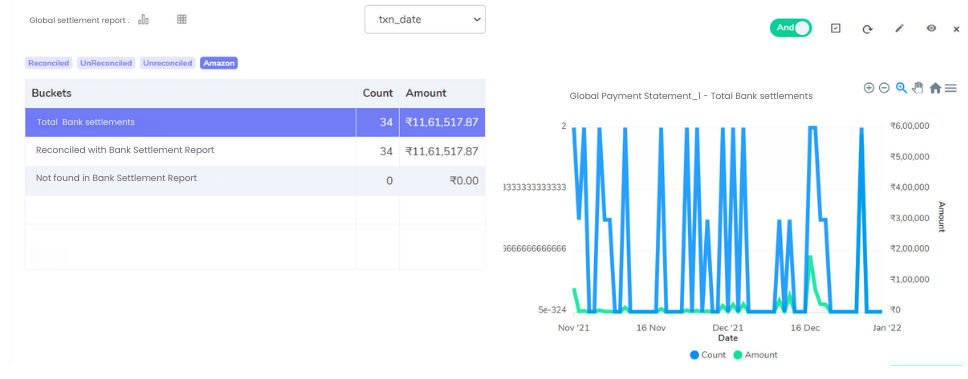Toggle the And switch
The height and width of the screenshot is (379, 968).
(x=791, y=28)
